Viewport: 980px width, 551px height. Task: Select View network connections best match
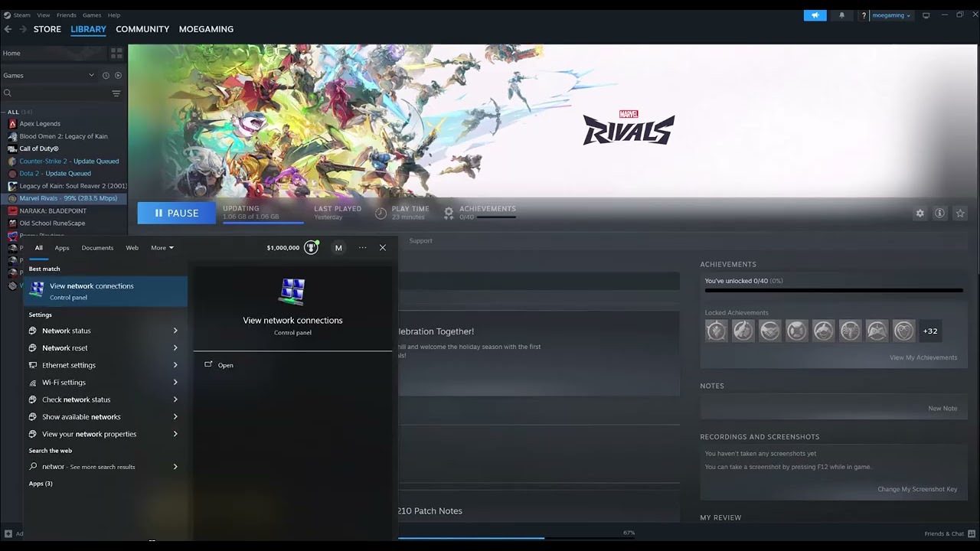[x=105, y=291]
